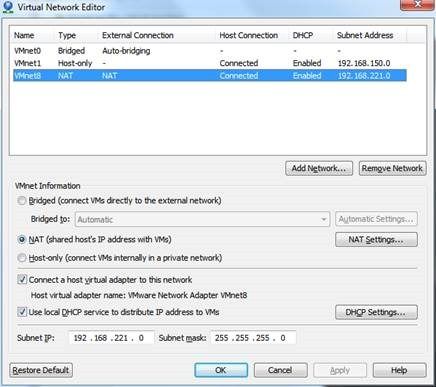
Task: Click the Cancel button
Action: [280, 370]
